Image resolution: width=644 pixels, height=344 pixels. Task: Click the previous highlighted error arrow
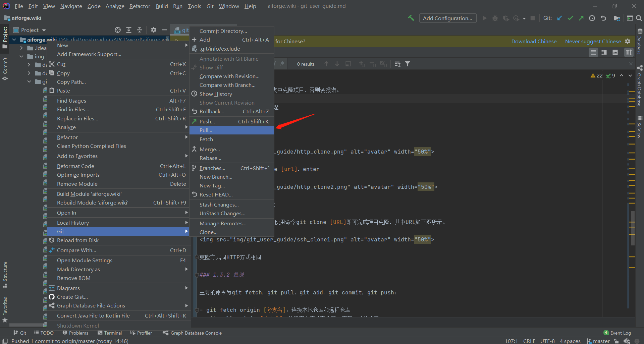622,76
